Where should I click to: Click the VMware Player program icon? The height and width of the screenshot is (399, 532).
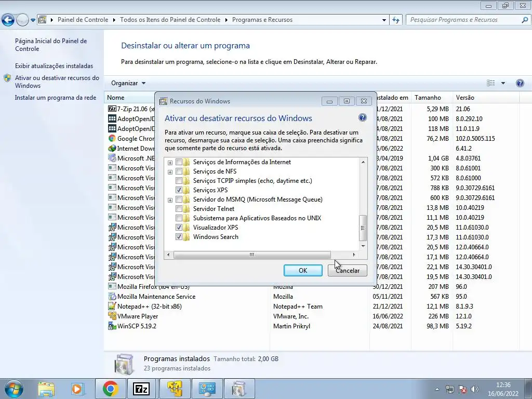[x=112, y=316]
